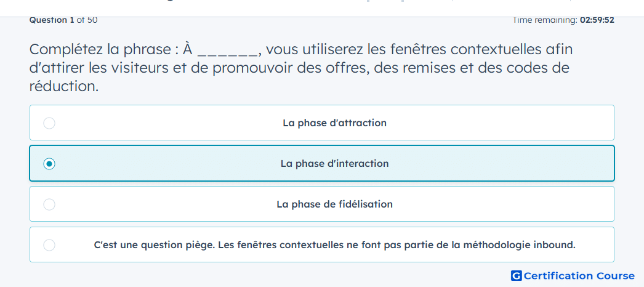Click the 02:59:52 countdown timer value

click(597, 20)
